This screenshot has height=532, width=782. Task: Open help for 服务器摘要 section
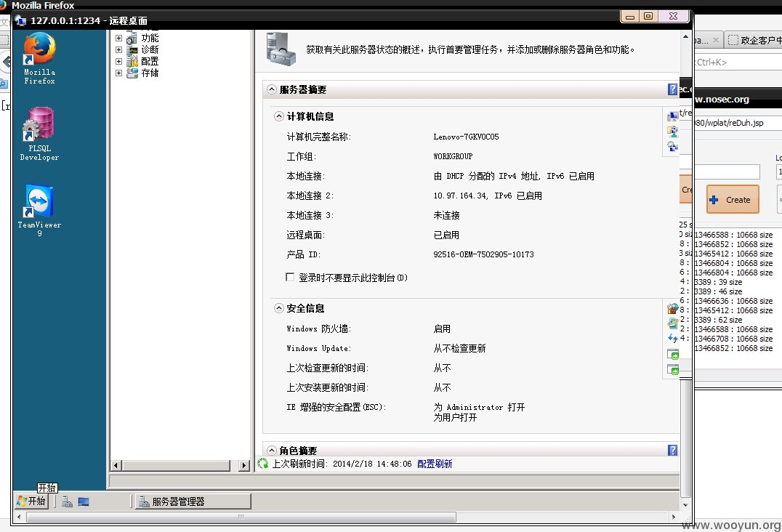pyautogui.click(x=672, y=89)
